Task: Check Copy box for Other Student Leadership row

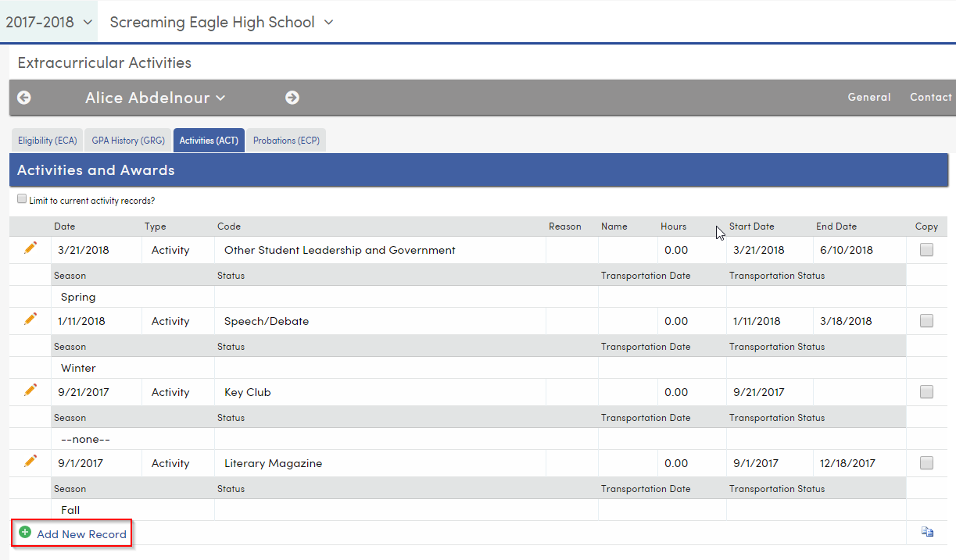Action: pos(926,250)
